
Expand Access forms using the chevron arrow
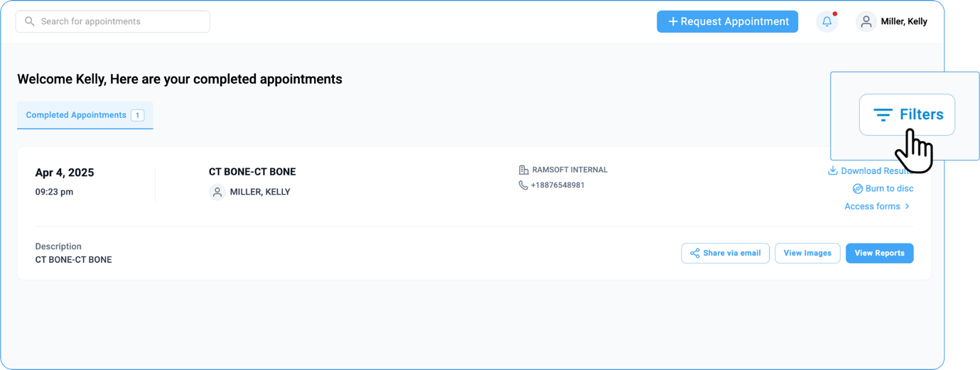pos(908,207)
